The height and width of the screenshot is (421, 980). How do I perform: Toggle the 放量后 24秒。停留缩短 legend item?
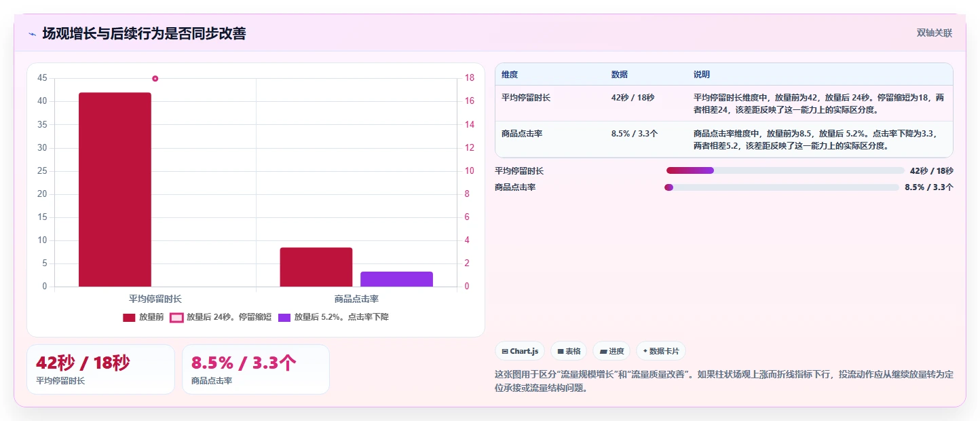(x=221, y=317)
